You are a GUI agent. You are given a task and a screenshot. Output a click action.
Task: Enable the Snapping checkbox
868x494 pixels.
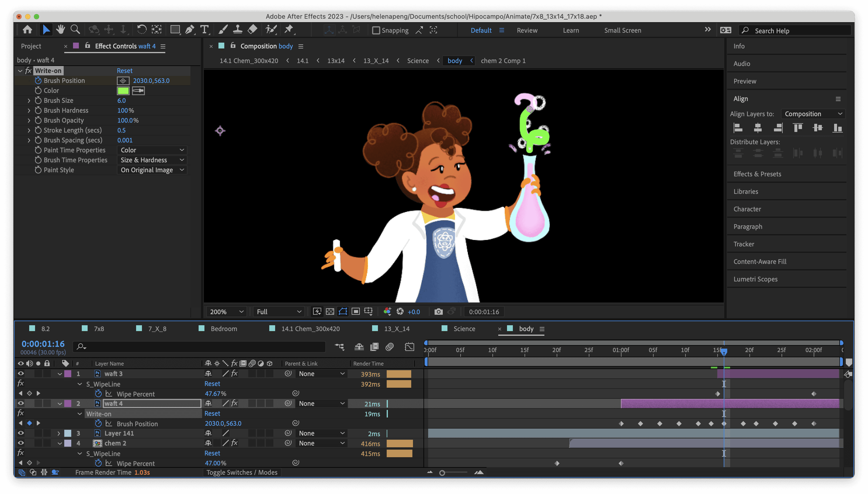tap(376, 31)
